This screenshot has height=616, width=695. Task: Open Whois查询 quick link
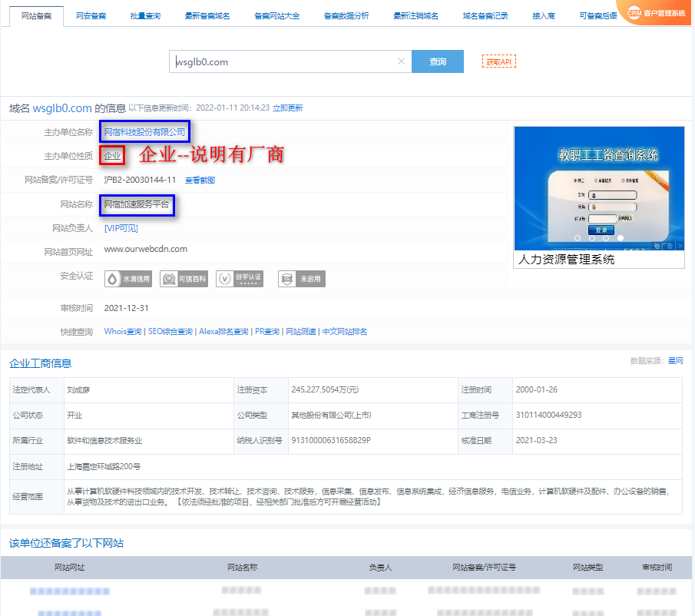click(123, 332)
